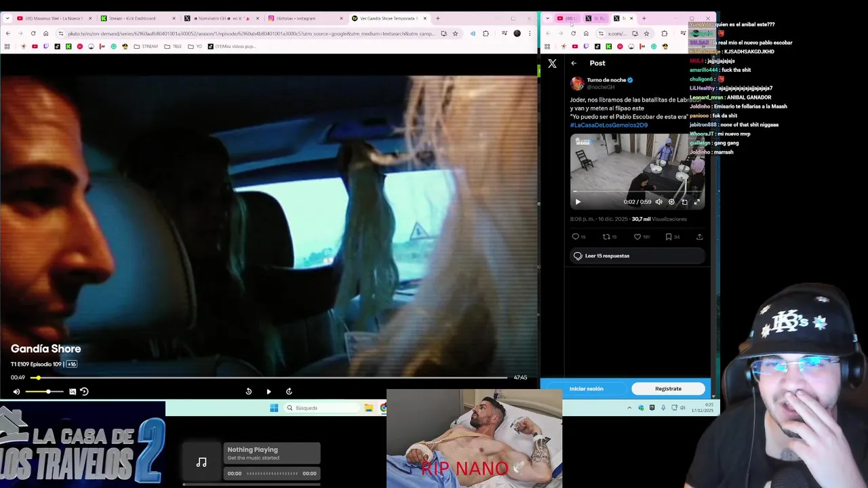Open Turno de noche profile name
The width and height of the screenshot is (868, 488).
coord(606,80)
